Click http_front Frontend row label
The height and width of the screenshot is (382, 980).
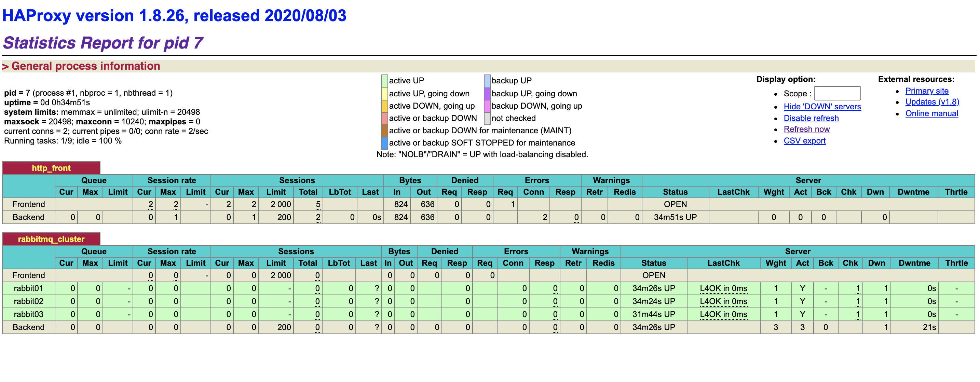29,204
